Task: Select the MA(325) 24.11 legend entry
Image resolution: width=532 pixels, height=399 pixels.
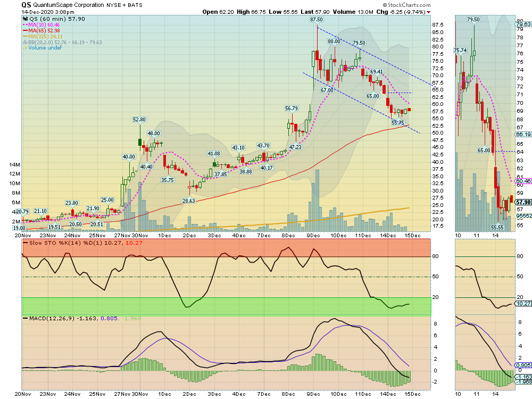Action: point(43,36)
